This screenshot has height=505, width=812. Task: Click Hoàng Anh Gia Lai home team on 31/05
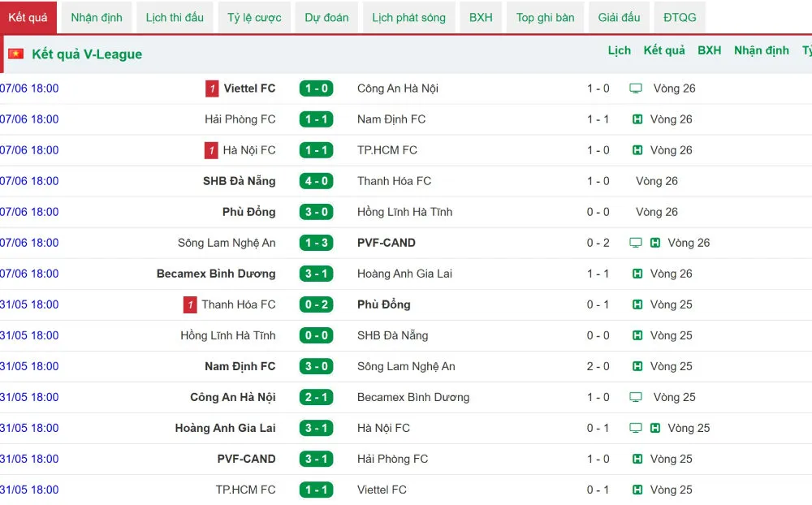225,428
